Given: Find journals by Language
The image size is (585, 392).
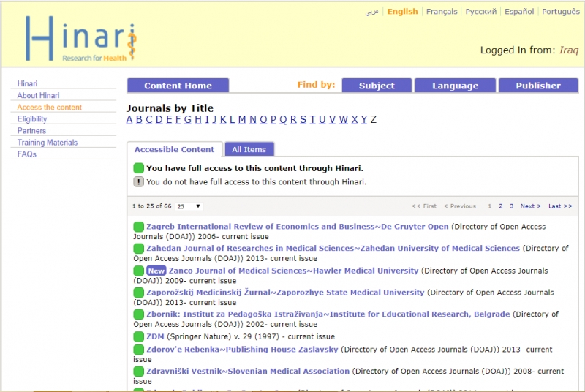Looking at the screenshot, I should click(x=455, y=86).
